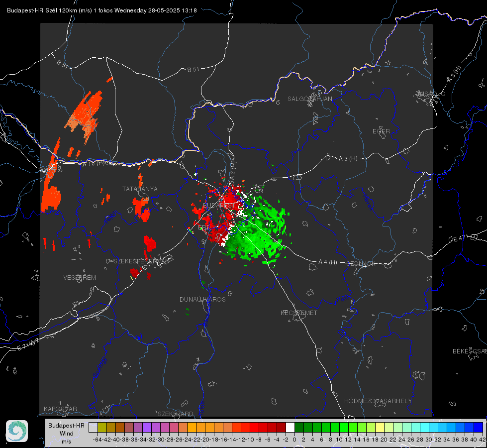Click the KAPOSVAR city label

tap(60, 409)
